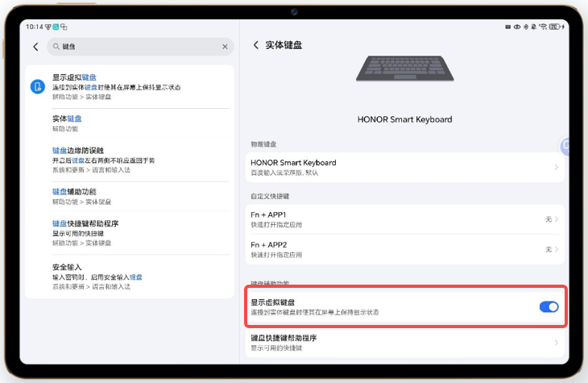Viewport: 588px width, 383px height.
Task: Open Fn + APP2 shortcut chevron
Action: point(555,249)
